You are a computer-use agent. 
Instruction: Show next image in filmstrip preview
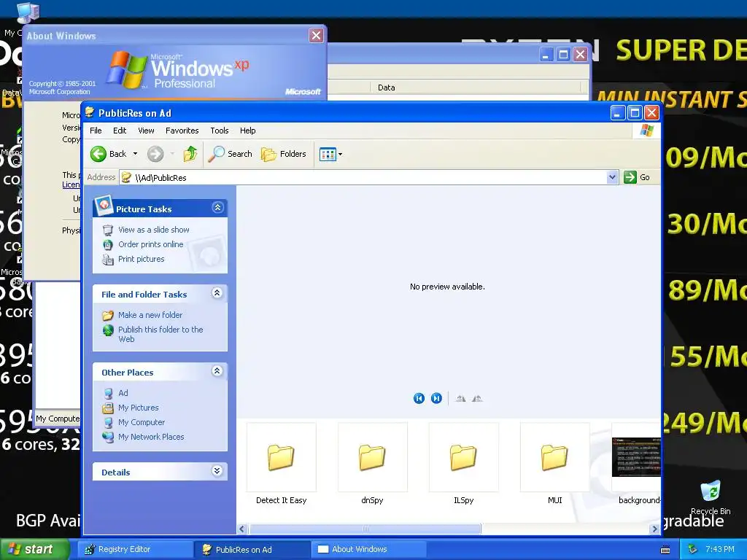(436, 398)
